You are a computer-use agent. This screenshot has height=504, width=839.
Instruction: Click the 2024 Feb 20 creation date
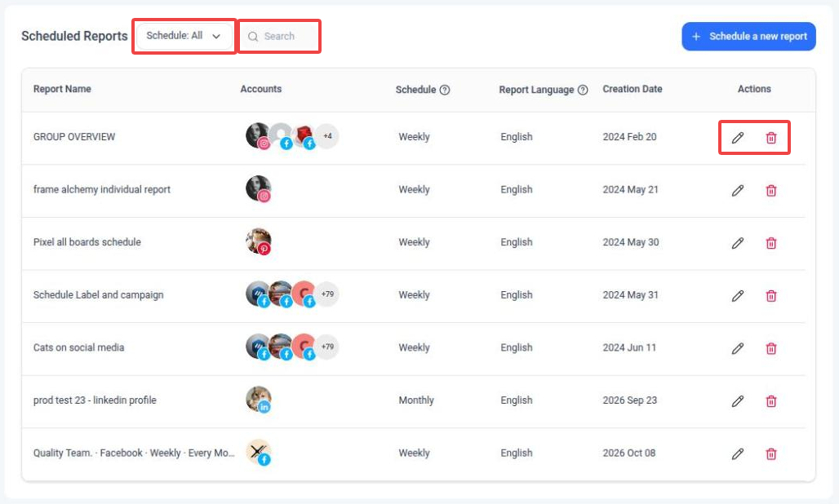pos(629,137)
